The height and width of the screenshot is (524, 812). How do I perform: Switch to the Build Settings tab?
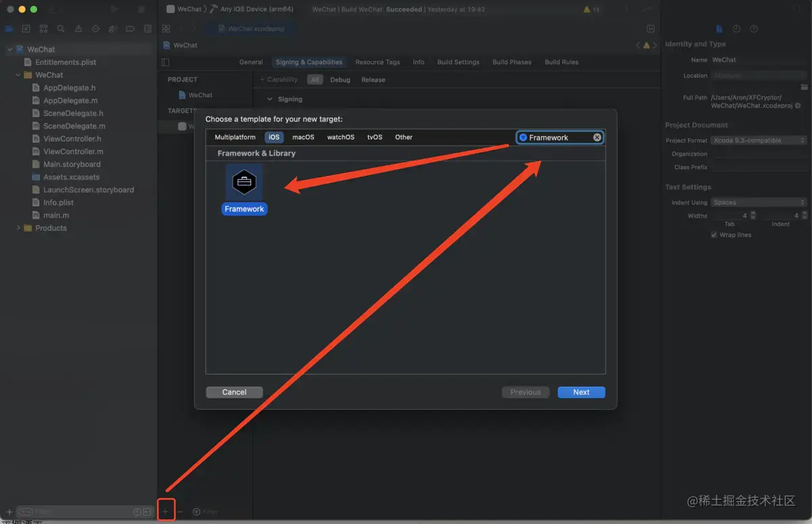coord(458,62)
